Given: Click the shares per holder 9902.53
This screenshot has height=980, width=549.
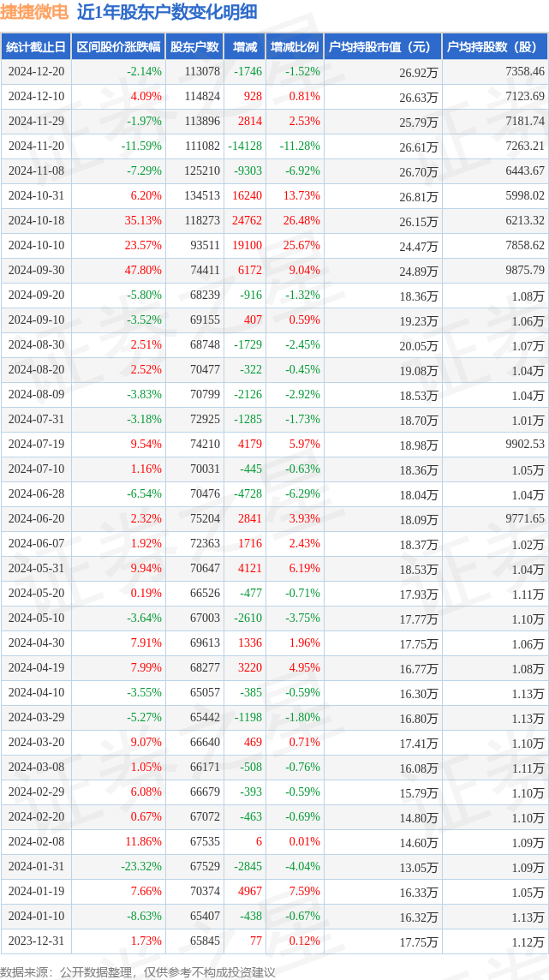Looking at the screenshot, I should [523, 444].
